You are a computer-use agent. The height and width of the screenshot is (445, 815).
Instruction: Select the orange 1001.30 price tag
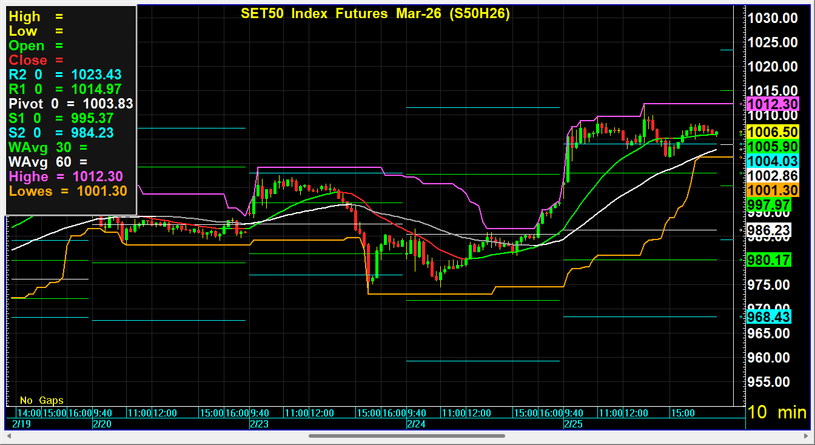tap(772, 190)
